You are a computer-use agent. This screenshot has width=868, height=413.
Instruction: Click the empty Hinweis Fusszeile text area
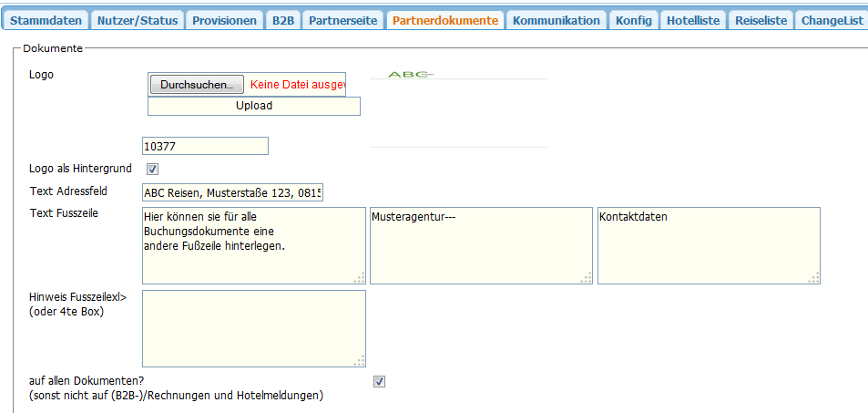click(253, 328)
